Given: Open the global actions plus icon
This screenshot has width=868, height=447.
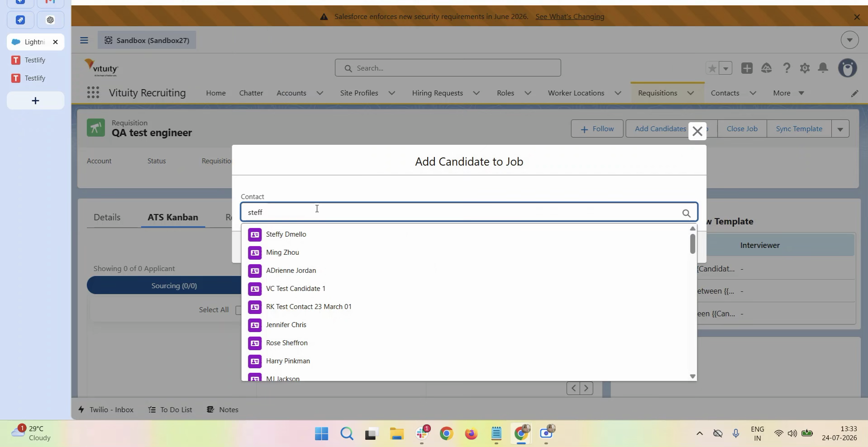Looking at the screenshot, I should 747,68.
